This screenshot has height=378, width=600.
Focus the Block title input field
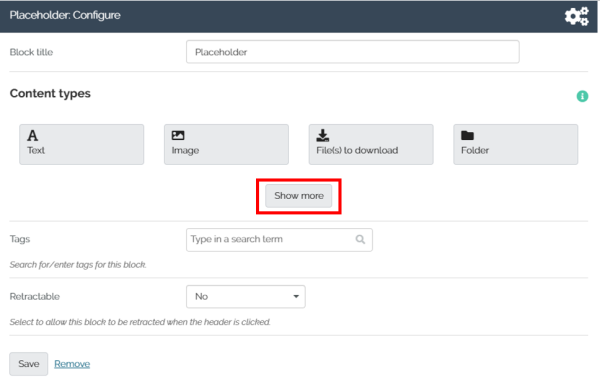(352, 52)
